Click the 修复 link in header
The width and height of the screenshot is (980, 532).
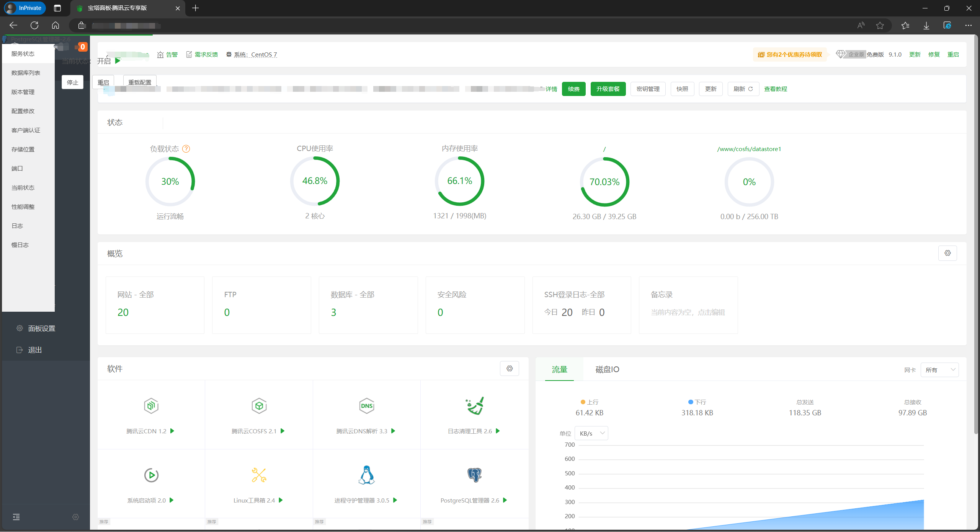coord(934,54)
